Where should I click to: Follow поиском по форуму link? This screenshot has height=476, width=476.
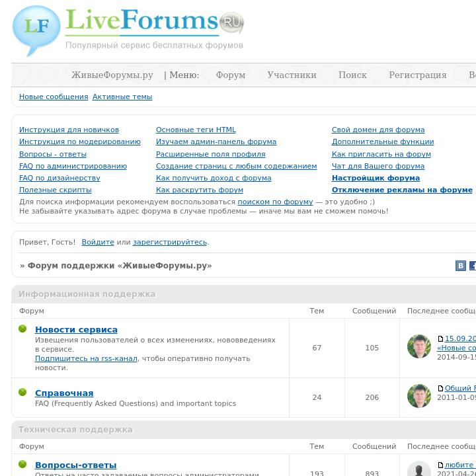point(275,202)
